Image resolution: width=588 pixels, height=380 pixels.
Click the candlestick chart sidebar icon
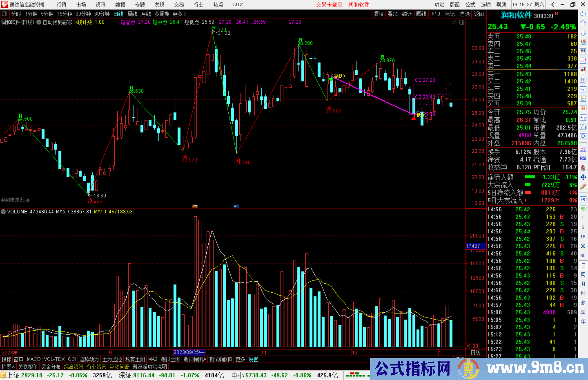coord(583,70)
